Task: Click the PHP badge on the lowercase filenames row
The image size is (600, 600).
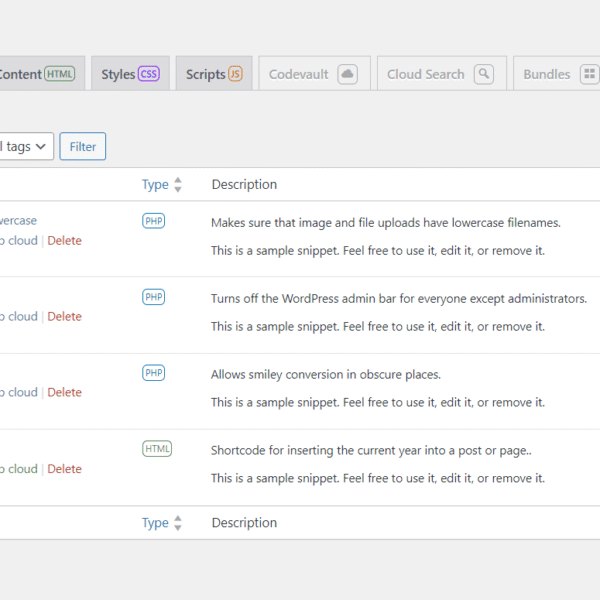Action: pos(153,221)
